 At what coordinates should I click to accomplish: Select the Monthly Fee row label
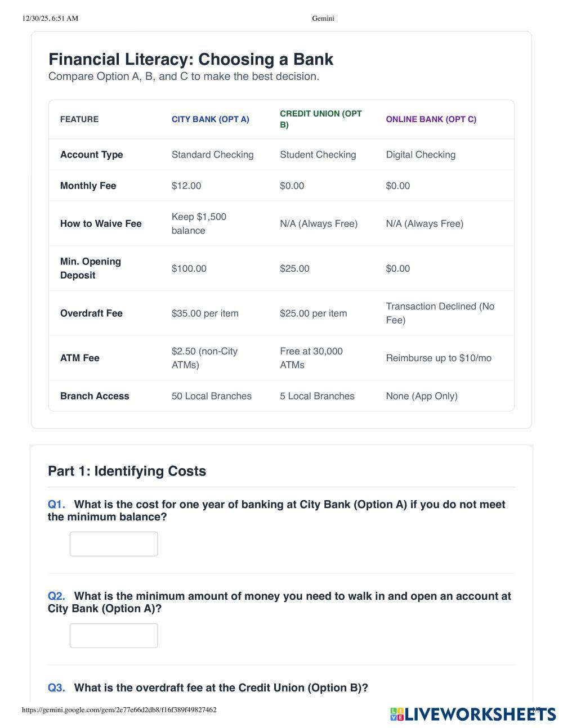(88, 186)
